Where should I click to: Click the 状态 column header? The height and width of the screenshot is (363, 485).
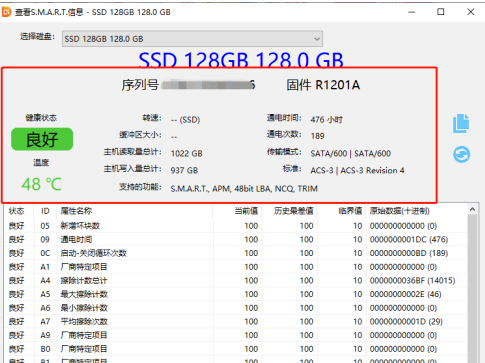coord(17,211)
